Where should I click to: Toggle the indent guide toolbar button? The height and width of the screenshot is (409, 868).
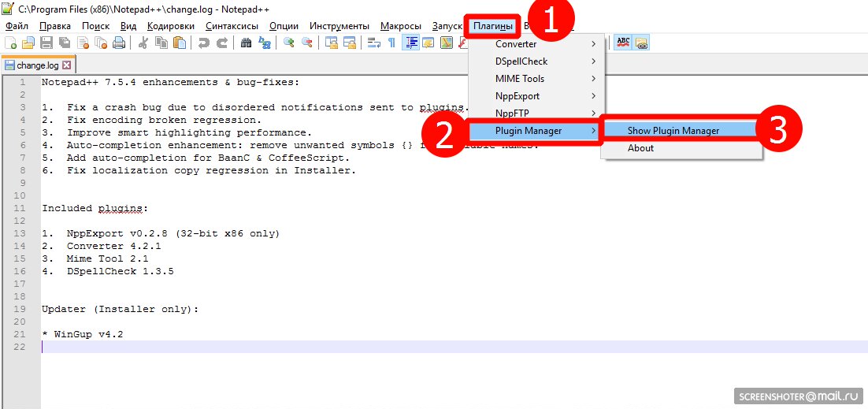pos(410,43)
